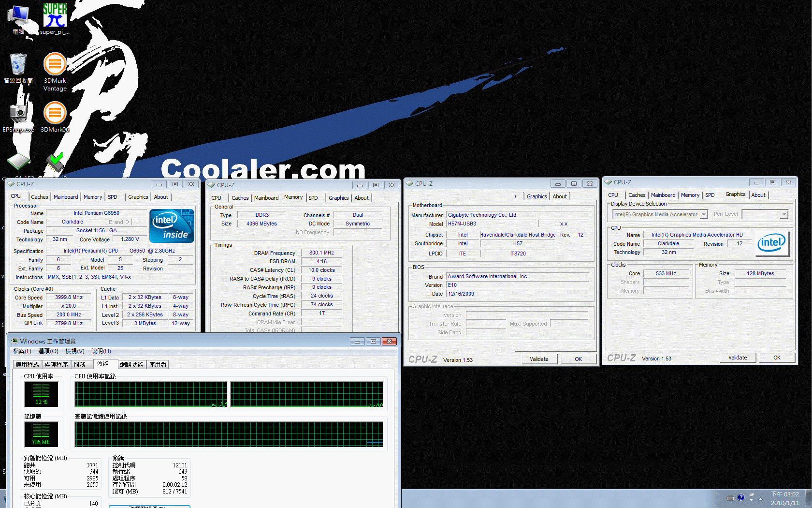Viewport: 812px width, 508px height.
Task: Click the Core Speed value 3999.8 MHz
Action: click(69, 298)
